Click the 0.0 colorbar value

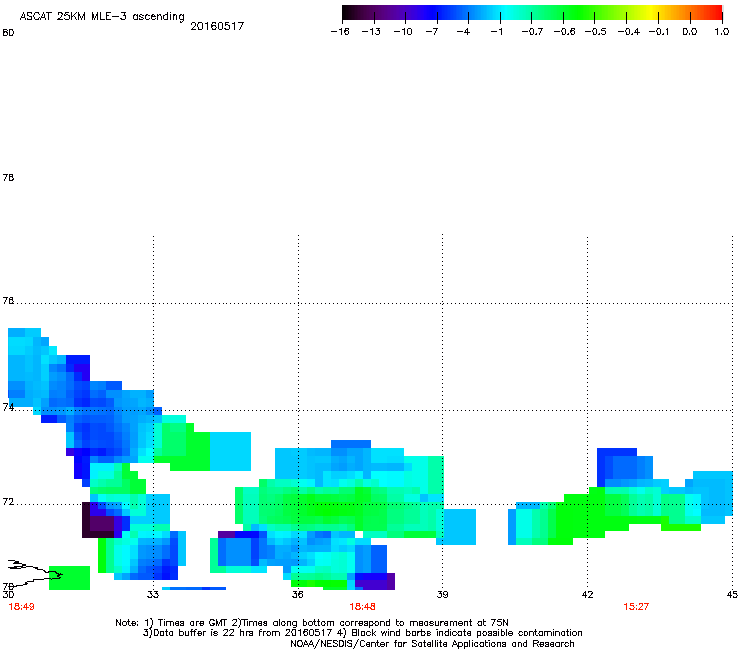pos(690,32)
